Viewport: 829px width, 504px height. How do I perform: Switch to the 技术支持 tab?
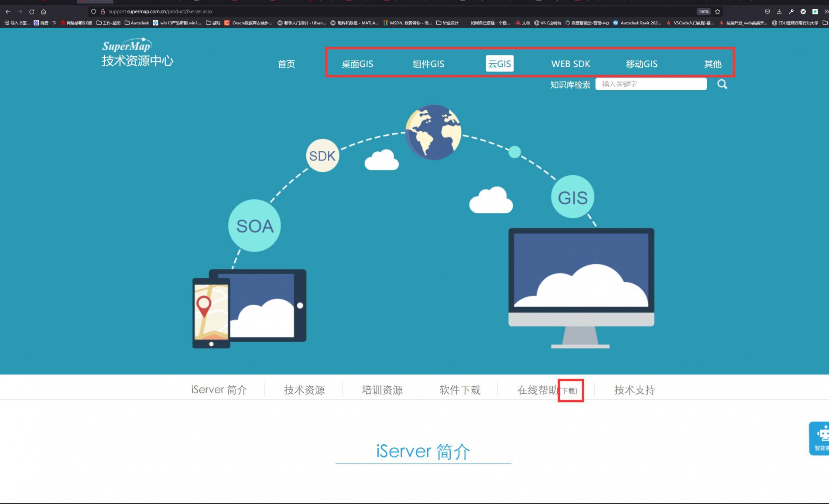click(634, 390)
